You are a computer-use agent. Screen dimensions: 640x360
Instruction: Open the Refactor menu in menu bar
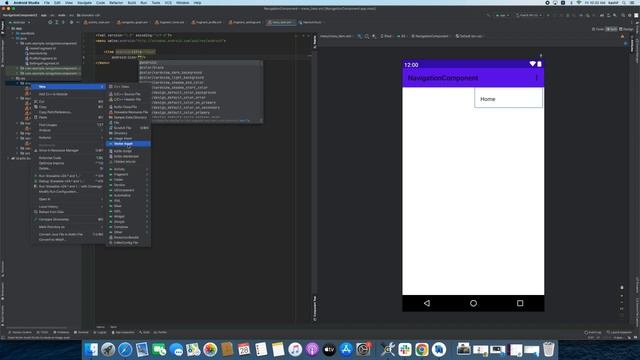point(116,3)
